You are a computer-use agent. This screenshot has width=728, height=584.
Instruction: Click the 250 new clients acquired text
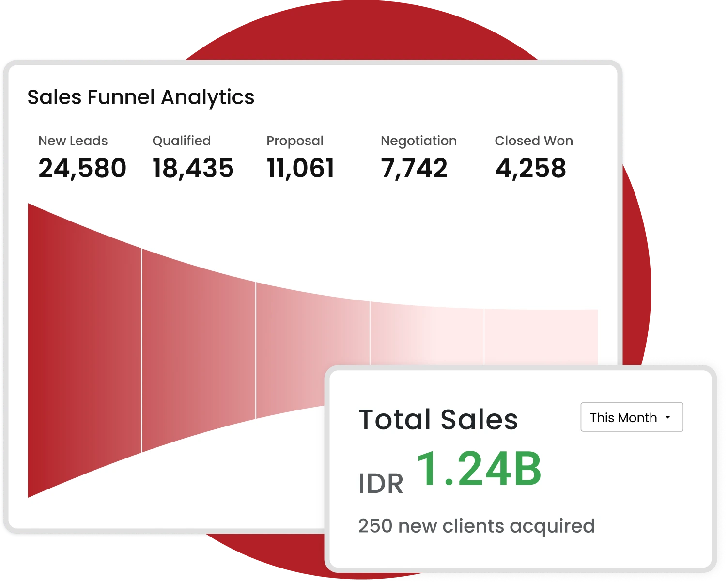pos(476,526)
